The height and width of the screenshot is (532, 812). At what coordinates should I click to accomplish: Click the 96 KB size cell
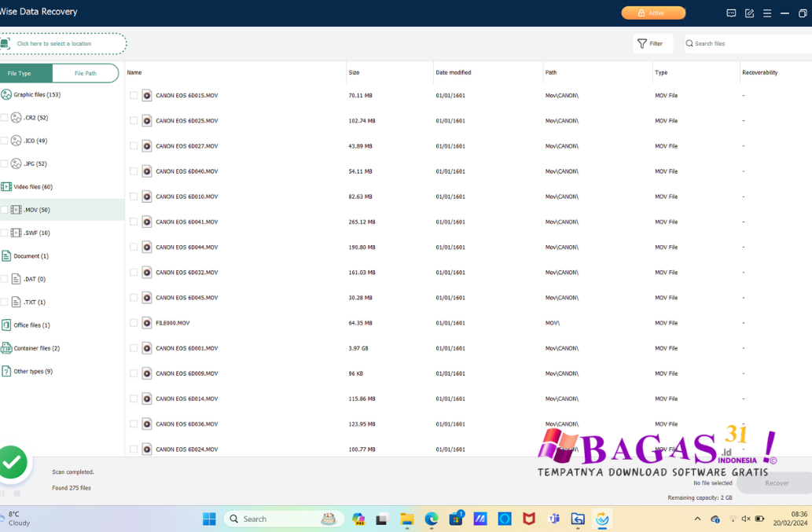tap(356, 373)
